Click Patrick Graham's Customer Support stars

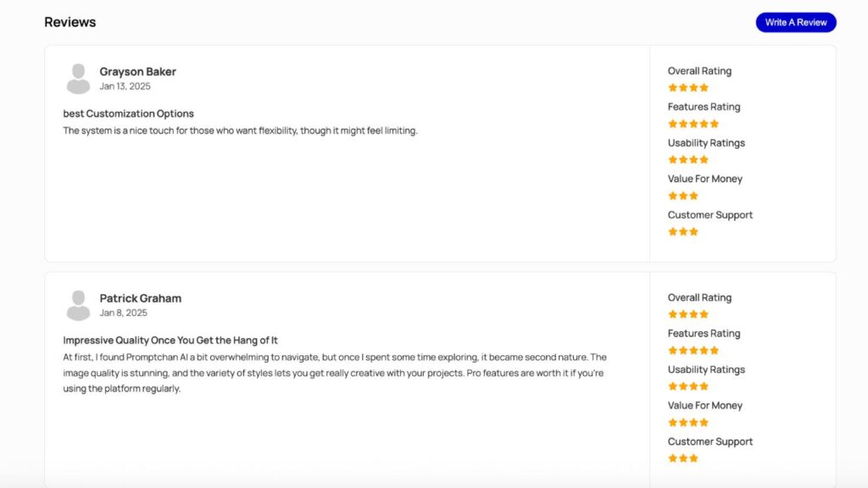pos(682,458)
